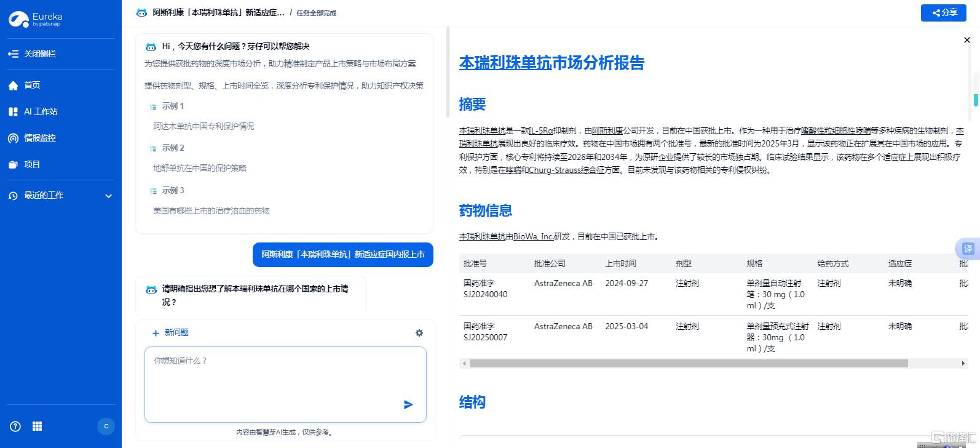Start a 新问题 new question
This screenshot has width=980, height=448.
(170, 332)
